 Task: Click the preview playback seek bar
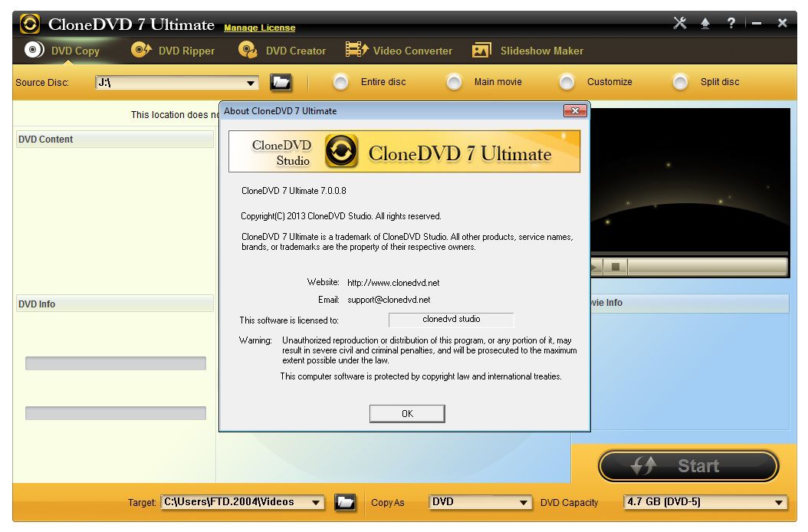click(x=708, y=267)
